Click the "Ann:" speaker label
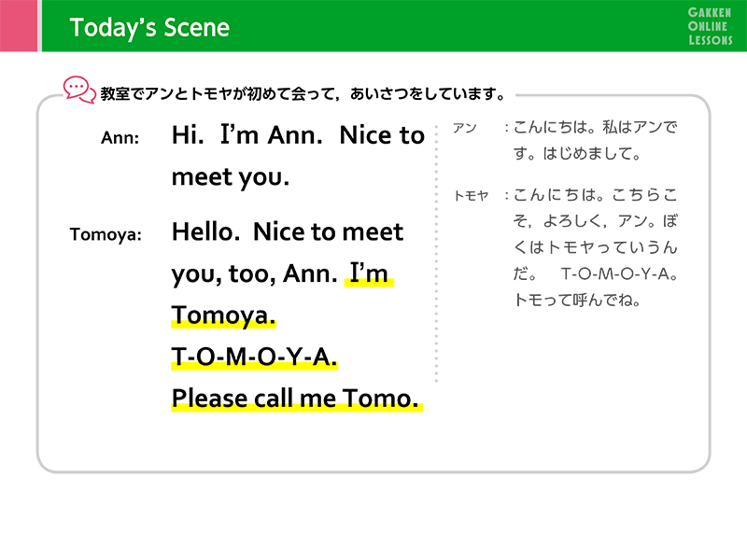The width and height of the screenshot is (747, 560). [x=120, y=138]
